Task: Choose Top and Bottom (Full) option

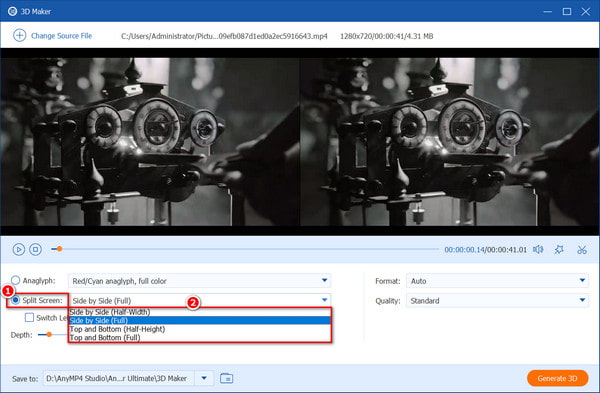Action: (x=200, y=338)
